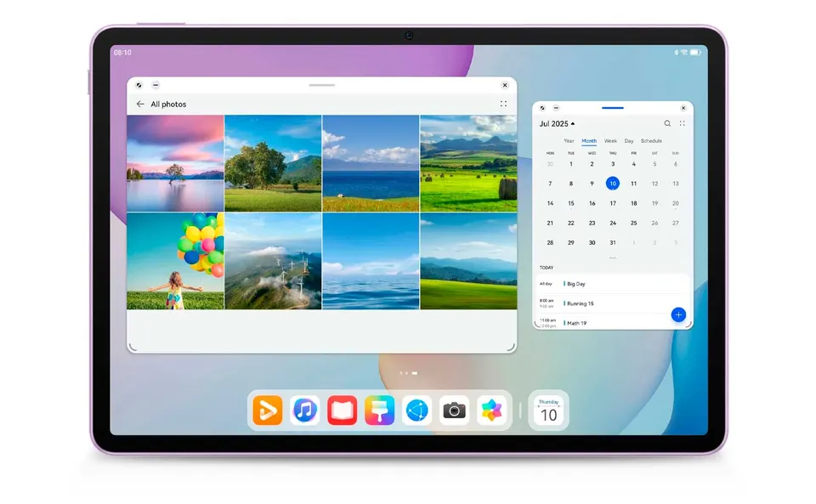The width and height of the screenshot is (816, 504).
Task: Tap the home screen page indicator
Action: [408, 373]
